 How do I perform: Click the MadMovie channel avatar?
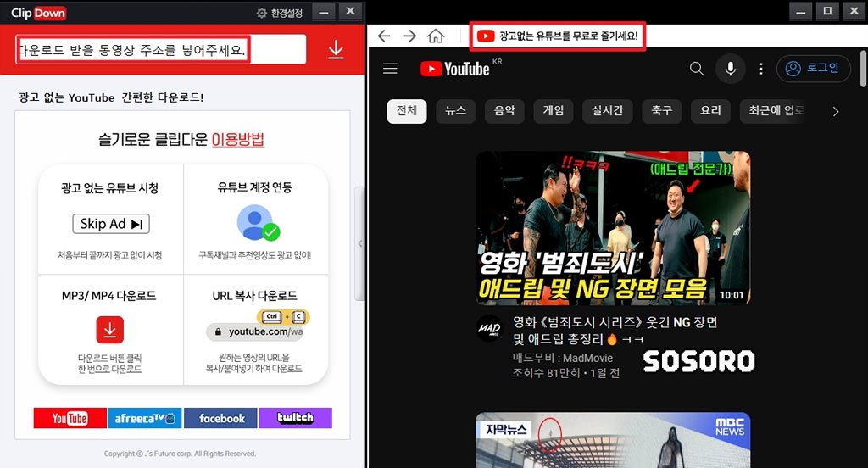[489, 329]
